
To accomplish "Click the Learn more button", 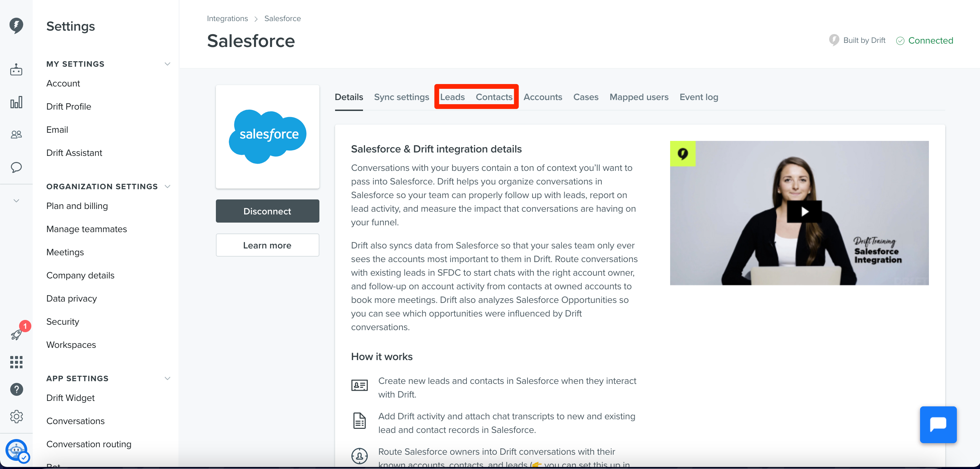I will 267,245.
